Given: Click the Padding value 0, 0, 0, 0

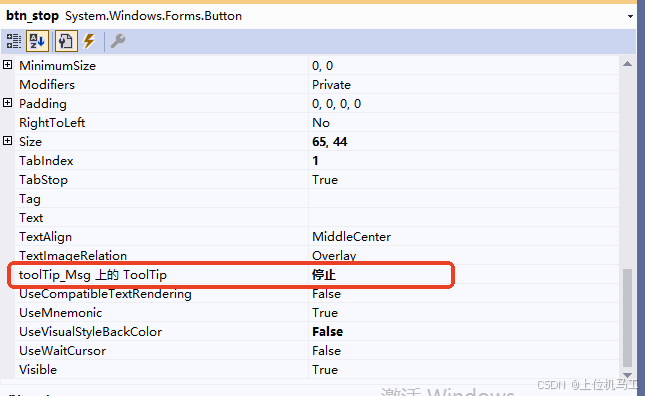Looking at the screenshot, I should pyautogui.click(x=336, y=104).
